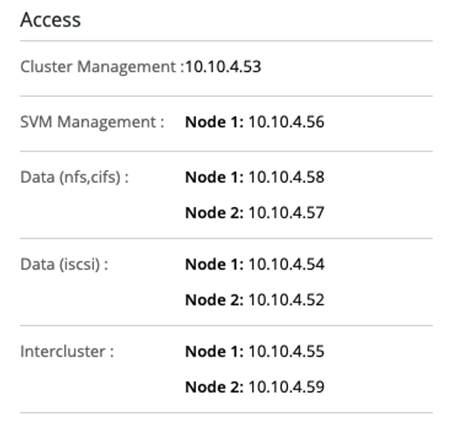Click nfs,cifs address 10.10.4.58
Image resolution: width=453 pixels, height=428 pixels.
tap(286, 177)
